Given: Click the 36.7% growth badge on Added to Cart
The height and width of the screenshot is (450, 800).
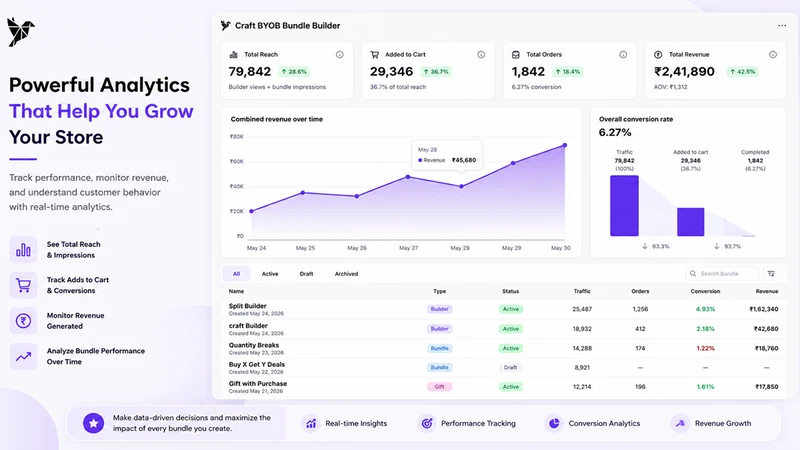Looking at the screenshot, I should click(436, 72).
